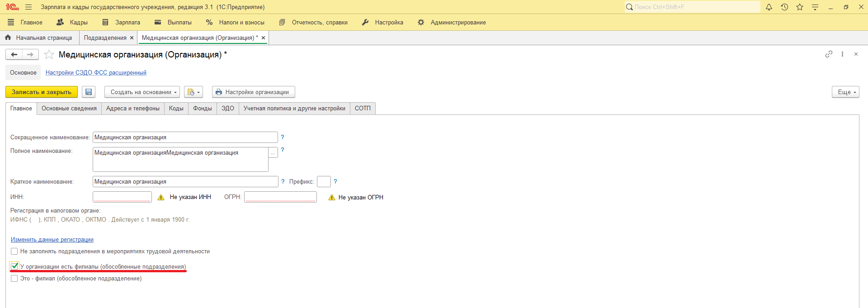This screenshot has height=308, width=868.
Task: Click the Префикс input field
Action: 324,182
